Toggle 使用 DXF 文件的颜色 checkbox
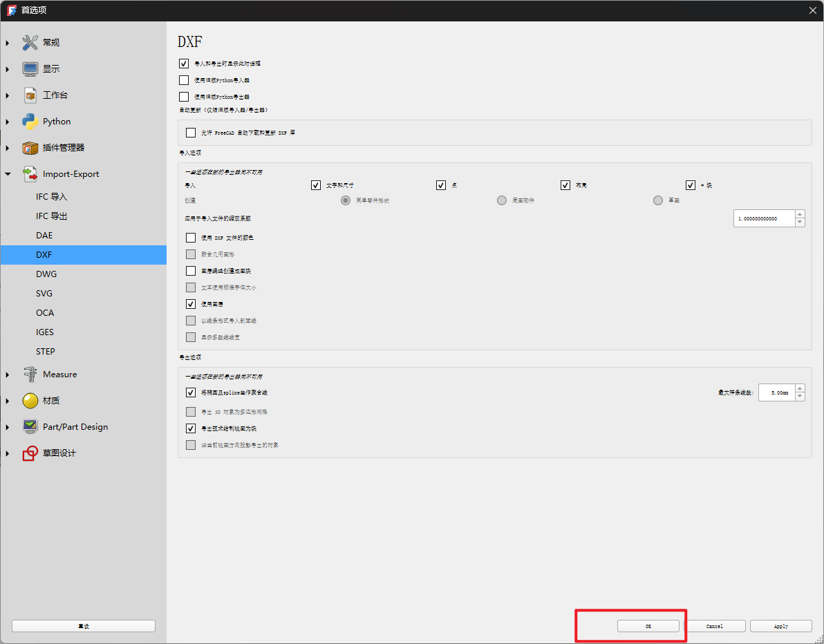Image resolution: width=824 pixels, height=644 pixels. 191,238
